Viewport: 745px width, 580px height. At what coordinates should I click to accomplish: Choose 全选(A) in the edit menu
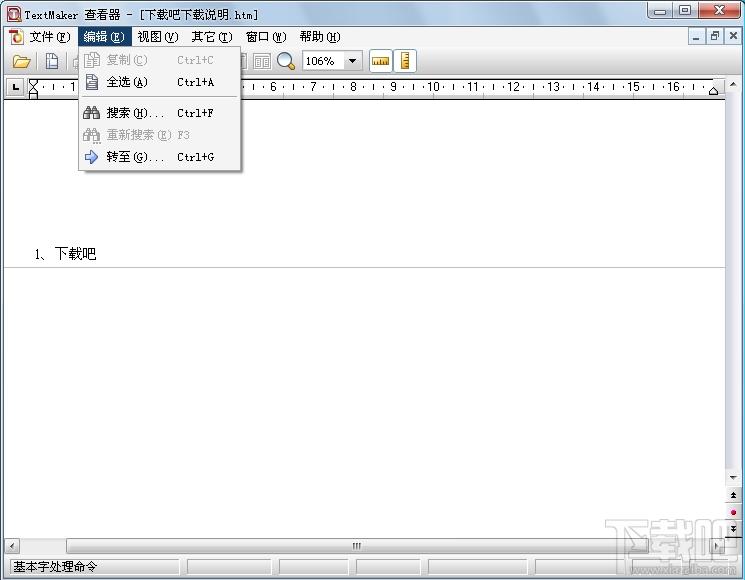(x=160, y=82)
